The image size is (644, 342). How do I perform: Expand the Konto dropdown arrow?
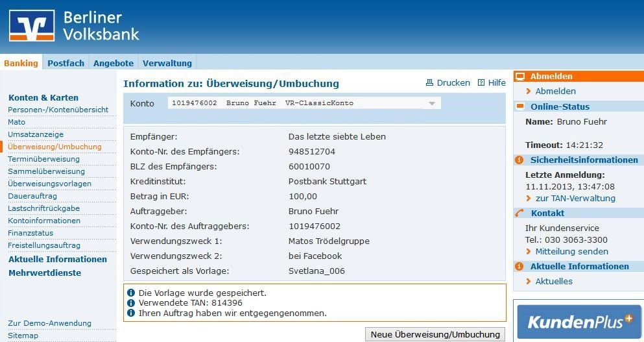coord(432,104)
